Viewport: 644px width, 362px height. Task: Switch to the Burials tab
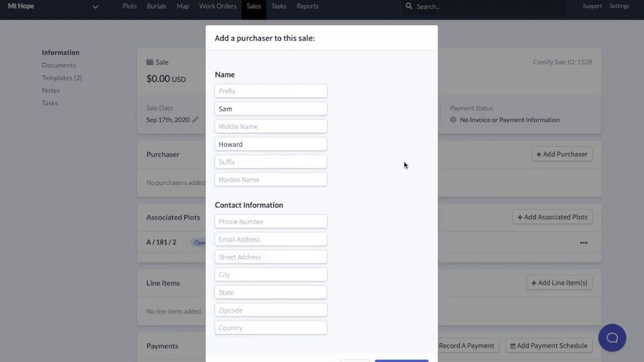(x=156, y=7)
